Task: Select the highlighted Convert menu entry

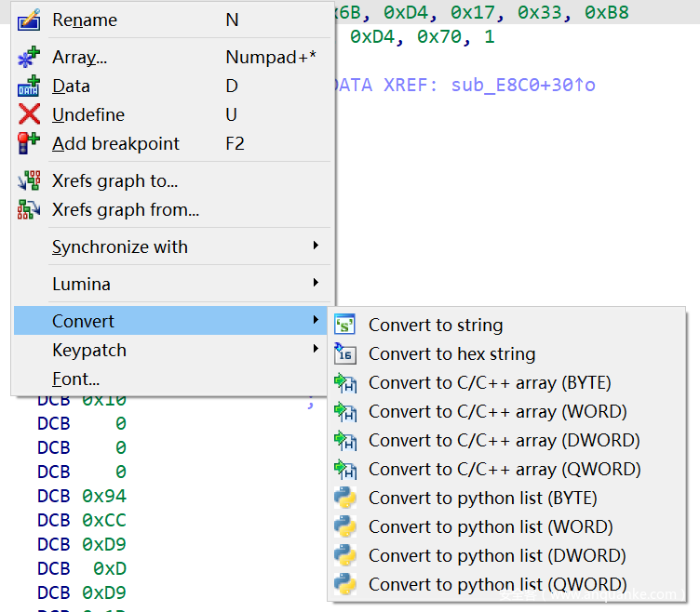Action: 84,321
